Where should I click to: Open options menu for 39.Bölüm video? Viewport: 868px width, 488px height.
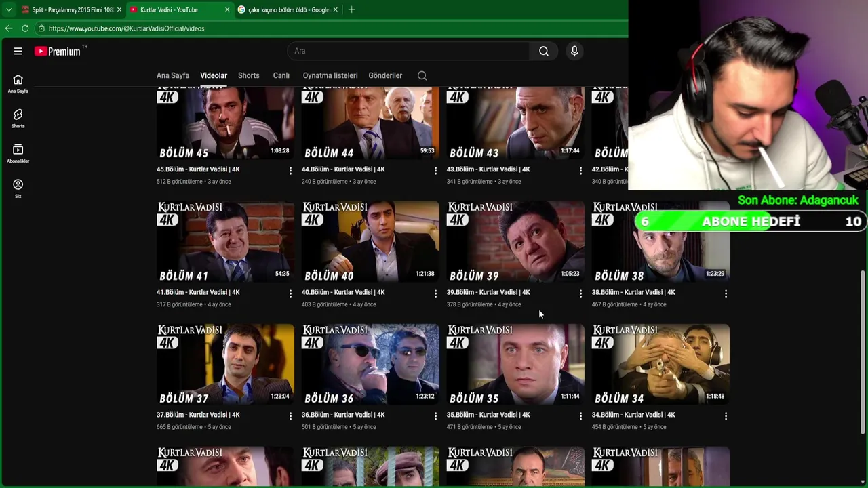[x=580, y=293]
